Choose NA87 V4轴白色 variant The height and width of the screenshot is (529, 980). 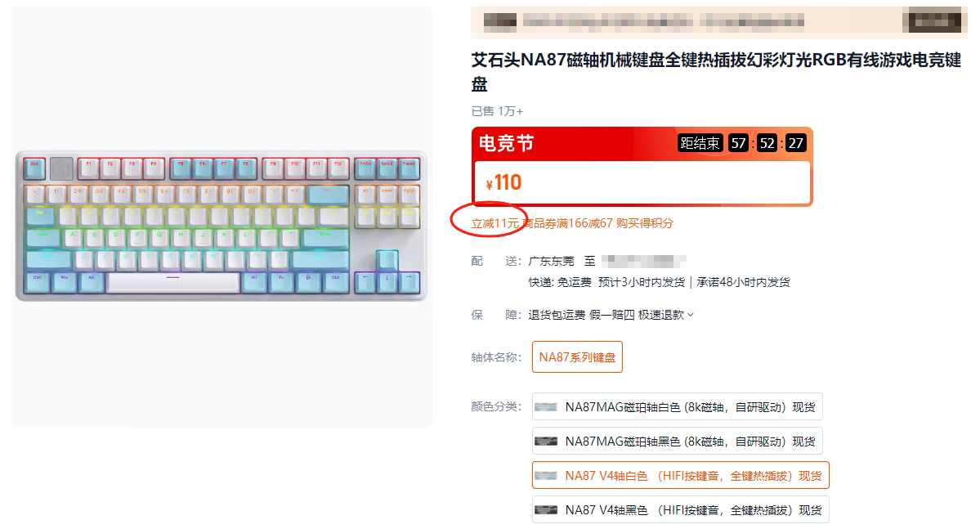680,476
